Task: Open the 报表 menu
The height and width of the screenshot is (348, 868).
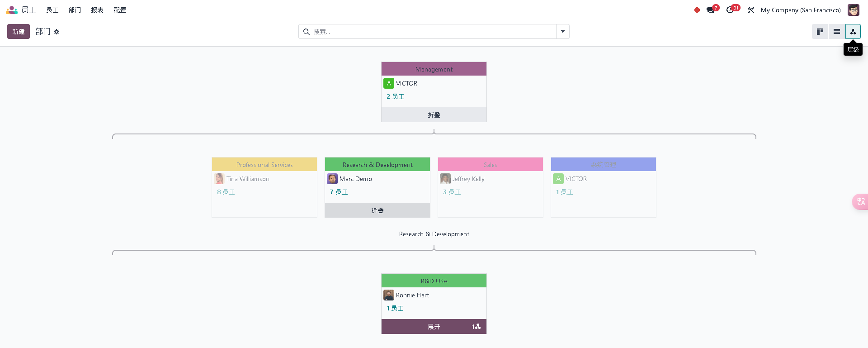Action: [x=97, y=10]
